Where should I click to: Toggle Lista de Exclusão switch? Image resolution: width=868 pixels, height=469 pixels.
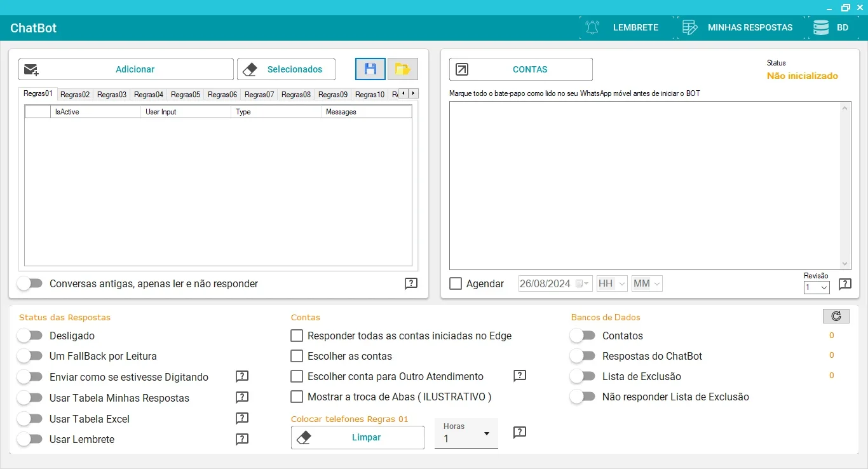(x=582, y=376)
